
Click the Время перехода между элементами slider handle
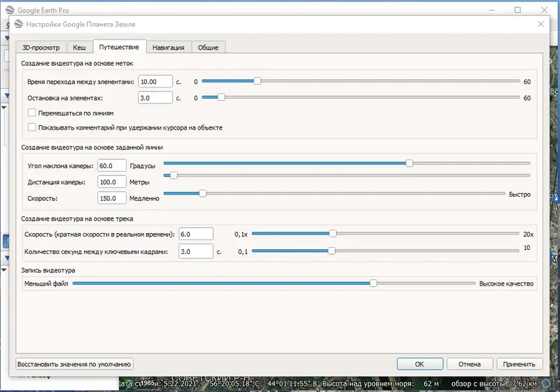257,80
